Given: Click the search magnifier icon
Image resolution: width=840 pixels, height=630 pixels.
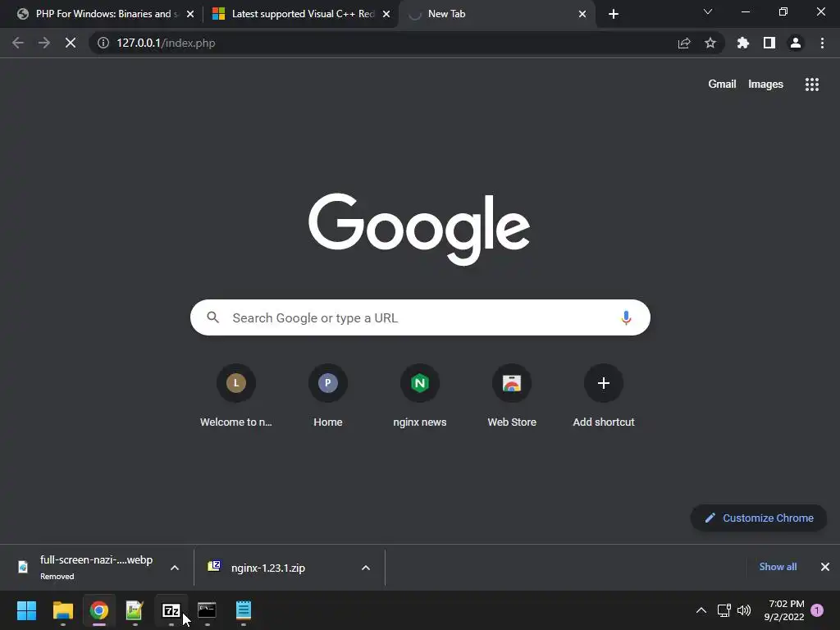Looking at the screenshot, I should 212,317.
